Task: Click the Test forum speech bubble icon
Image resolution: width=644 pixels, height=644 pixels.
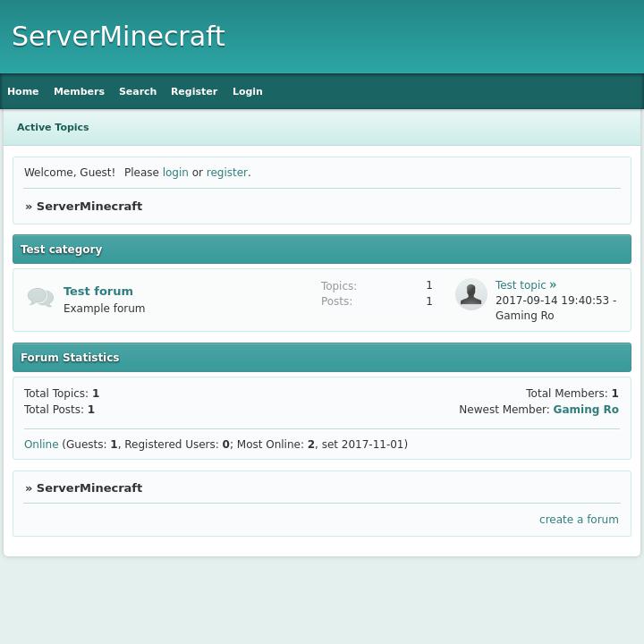Action: point(40,298)
